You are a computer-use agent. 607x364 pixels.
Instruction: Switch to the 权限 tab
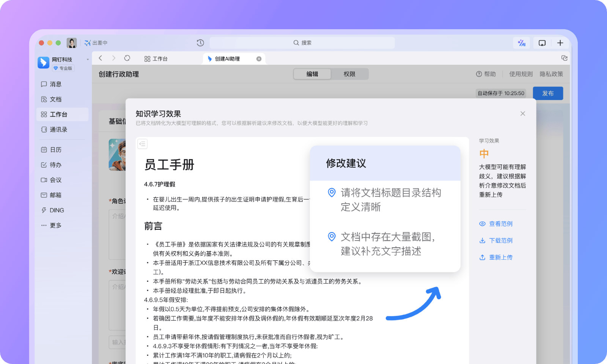[349, 74]
